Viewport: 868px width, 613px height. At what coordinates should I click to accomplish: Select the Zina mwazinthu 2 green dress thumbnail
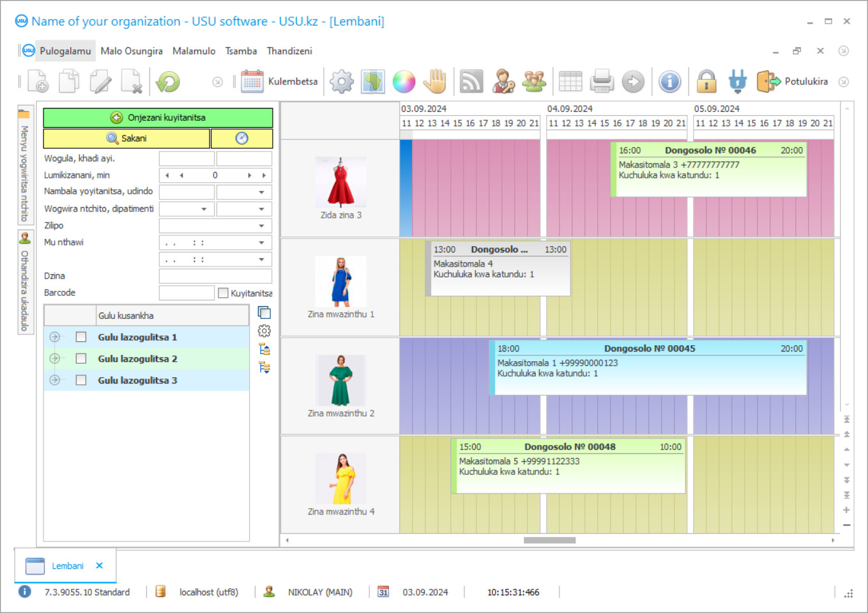(x=341, y=380)
